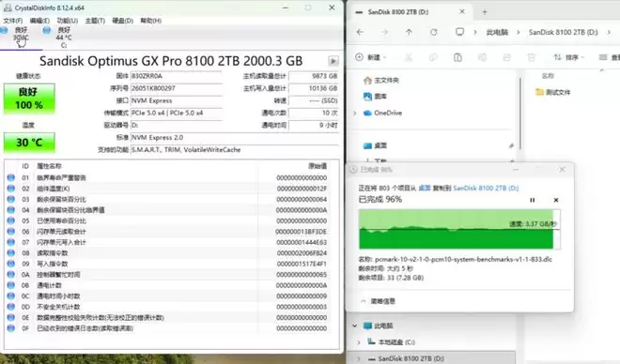Open the 新建 dropdown in Explorer toolbar

[370, 57]
